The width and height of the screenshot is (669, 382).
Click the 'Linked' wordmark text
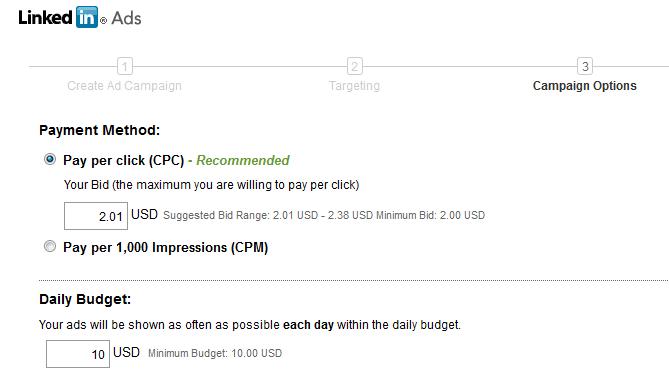(45, 18)
